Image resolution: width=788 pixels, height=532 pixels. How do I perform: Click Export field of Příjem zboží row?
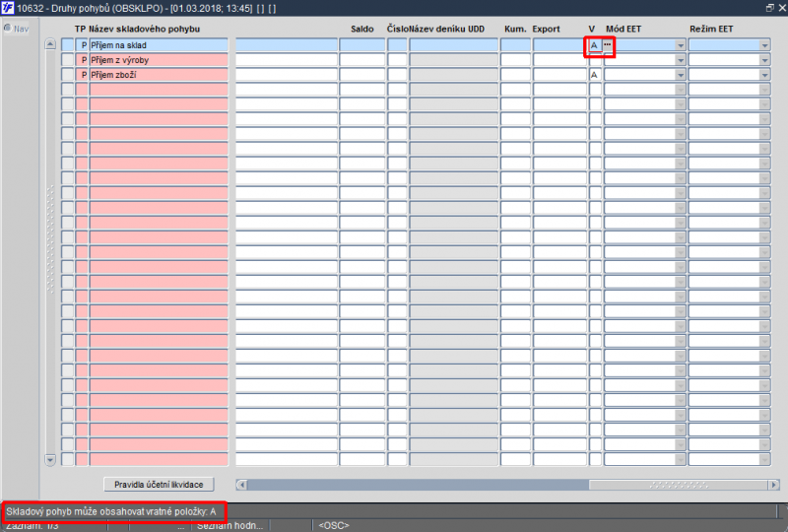[x=559, y=75]
